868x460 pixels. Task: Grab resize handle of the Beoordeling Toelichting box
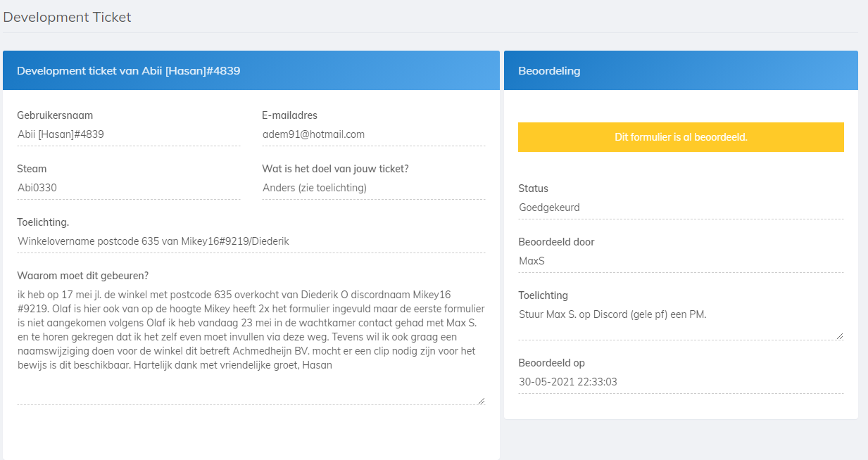click(840, 336)
